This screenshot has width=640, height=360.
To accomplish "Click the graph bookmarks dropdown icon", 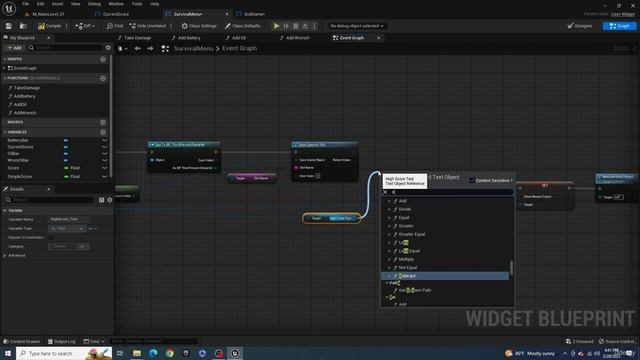I will click(x=122, y=49).
